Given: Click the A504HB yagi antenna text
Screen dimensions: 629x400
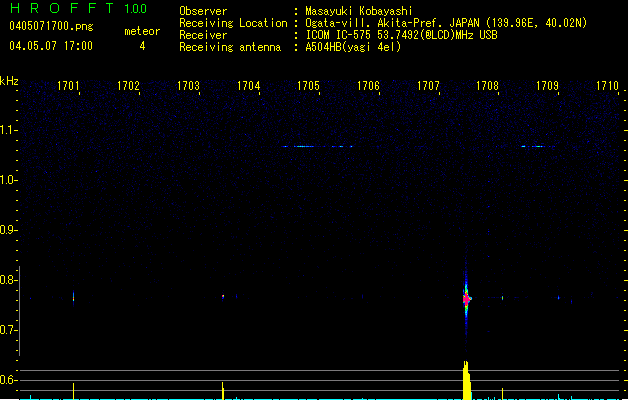Looking at the screenshot, I should 353,47.
